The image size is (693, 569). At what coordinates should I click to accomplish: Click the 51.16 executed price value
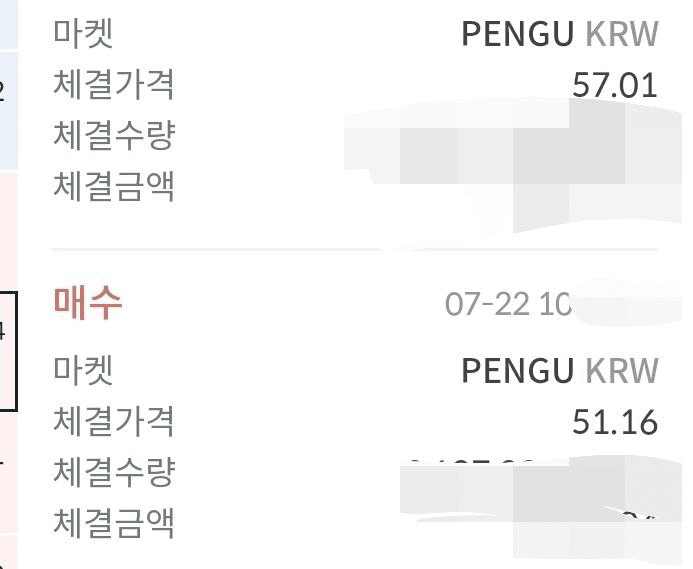[x=615, y=422]
